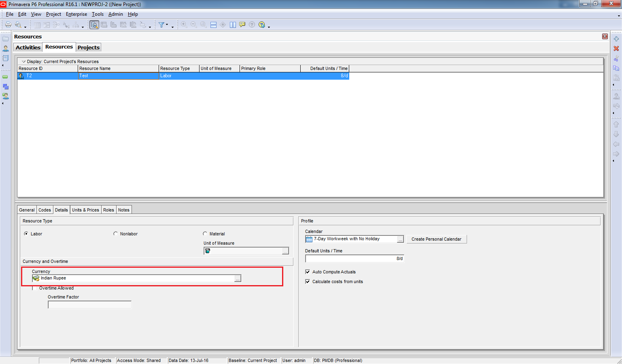Open the Currency browse button

(x=238, y=278)
